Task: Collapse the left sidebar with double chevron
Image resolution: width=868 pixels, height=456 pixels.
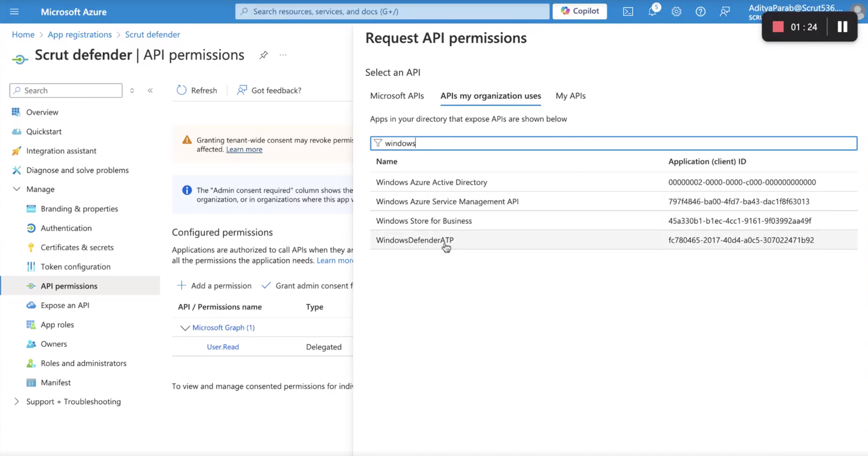Action: pyautogui.click(x=150, y=90)
